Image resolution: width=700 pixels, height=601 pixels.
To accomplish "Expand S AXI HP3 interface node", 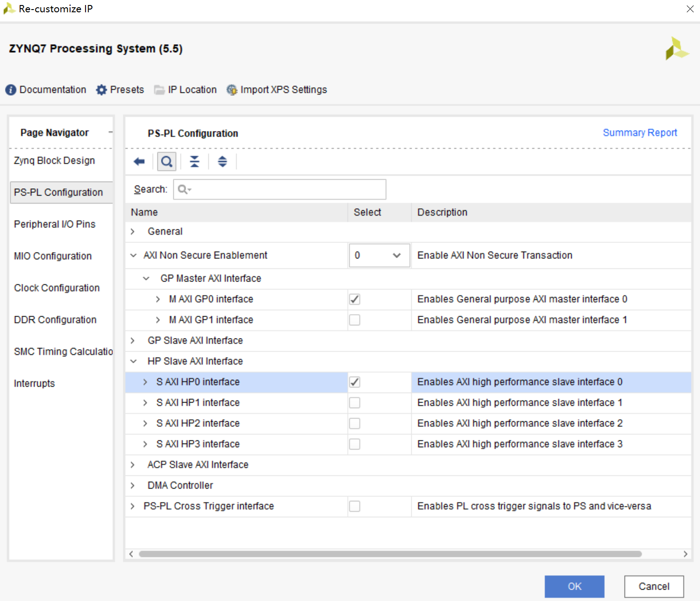I will [x=145, y=444].
